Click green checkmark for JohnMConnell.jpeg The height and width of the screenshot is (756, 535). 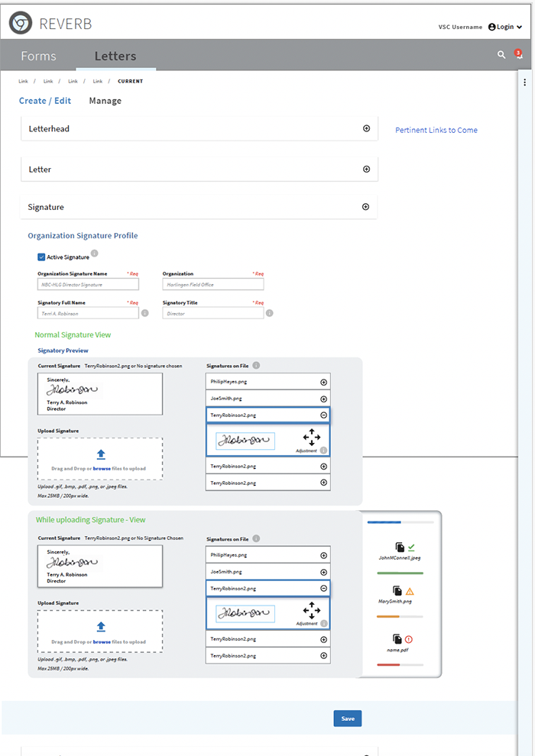[411, 548]
